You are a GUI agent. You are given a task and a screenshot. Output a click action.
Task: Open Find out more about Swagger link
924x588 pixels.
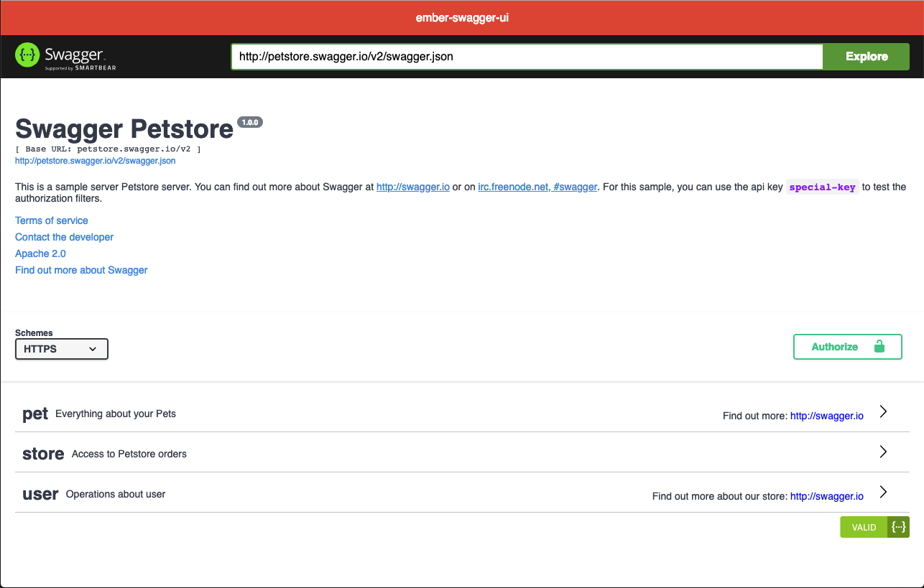click(x=81, y=270)
